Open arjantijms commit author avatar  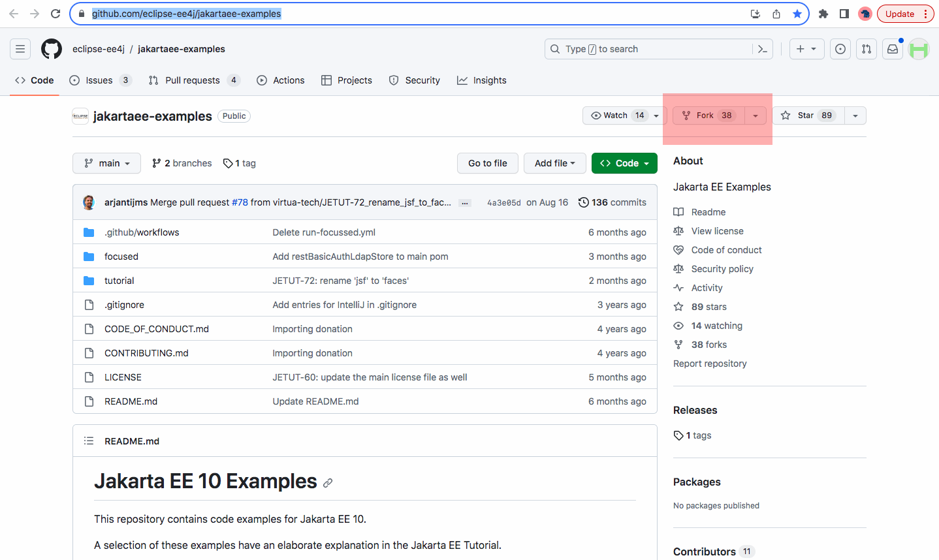[89, 202]
